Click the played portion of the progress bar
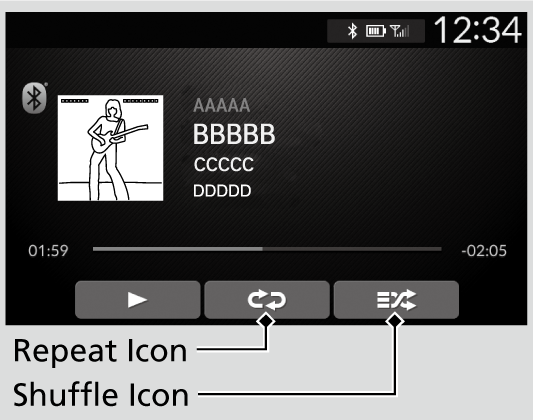533x420 pixels. pyautogui.click(x=177, y=249)
